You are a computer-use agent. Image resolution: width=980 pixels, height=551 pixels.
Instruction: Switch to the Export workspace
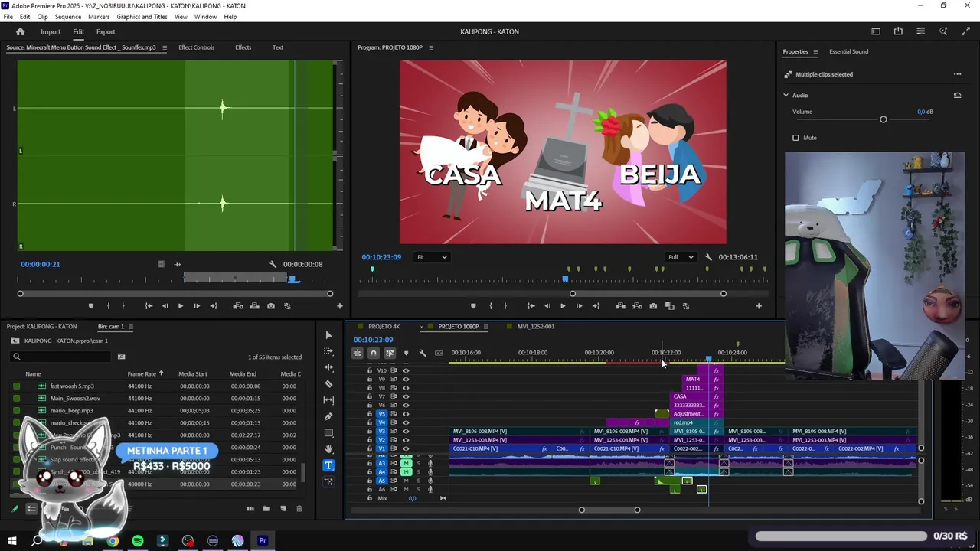(106, 32)
